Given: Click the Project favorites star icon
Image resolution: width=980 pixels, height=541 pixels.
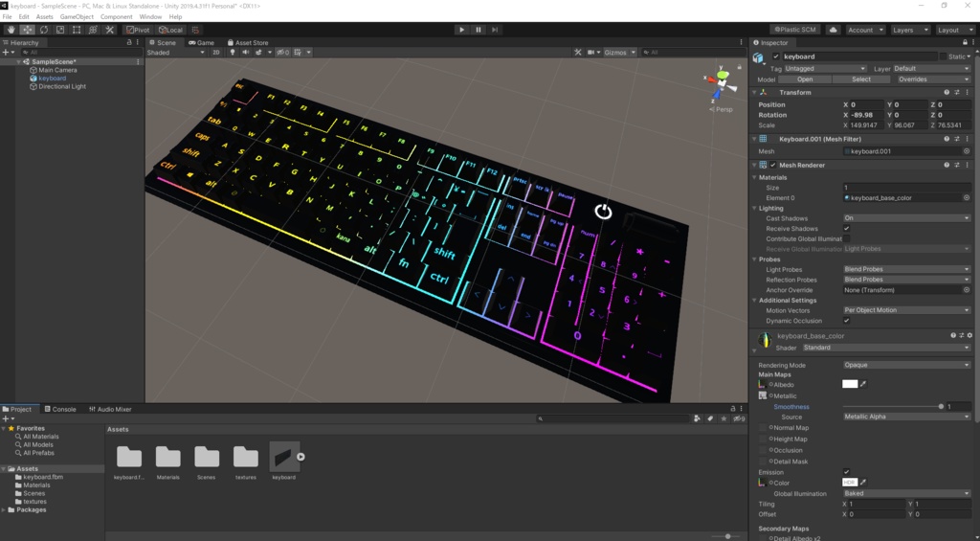Looking at the screenshot, I should tap(724, 418).
